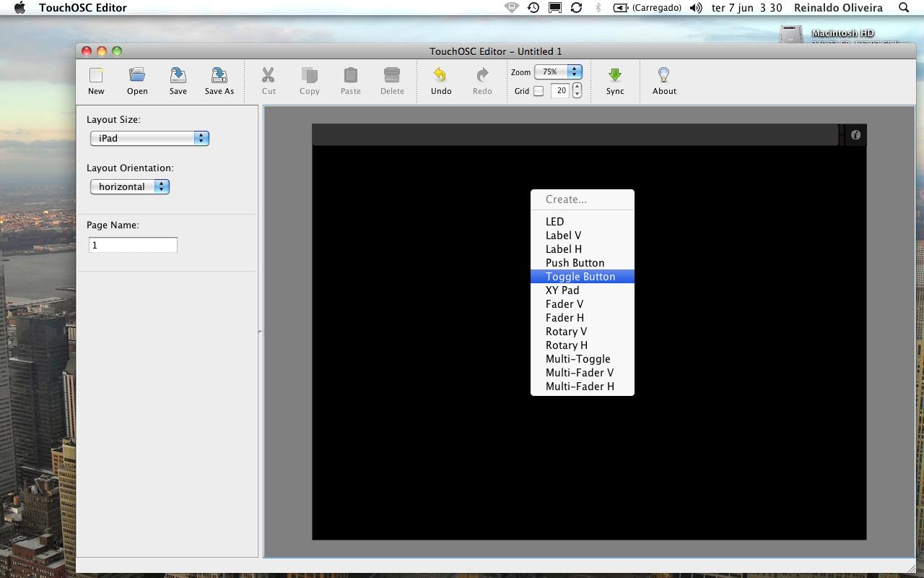Select the Macintosh HD desktop drive icon

(791, 34)
